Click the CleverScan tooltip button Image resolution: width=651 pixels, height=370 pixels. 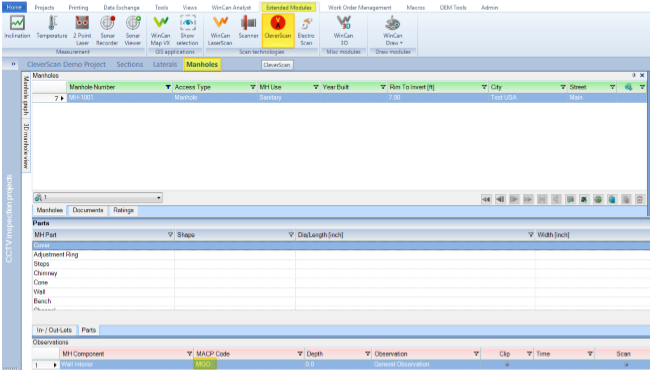(x=277, y=65)
